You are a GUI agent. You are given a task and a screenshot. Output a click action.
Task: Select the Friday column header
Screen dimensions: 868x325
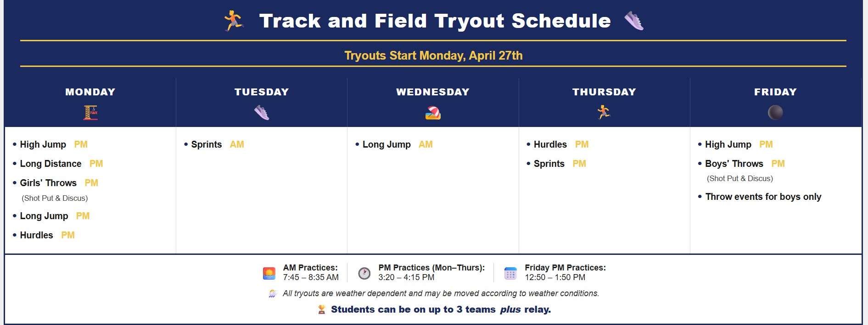[x=775, y=92]
